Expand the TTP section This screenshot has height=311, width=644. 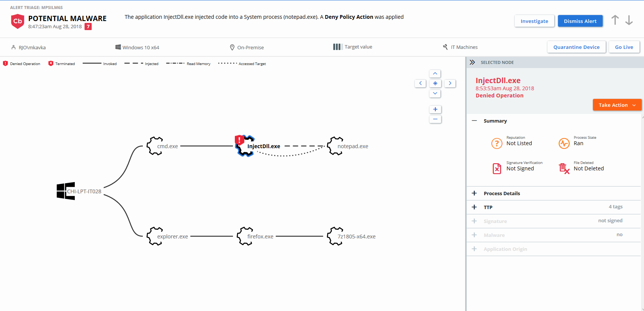tap(488, 207)
